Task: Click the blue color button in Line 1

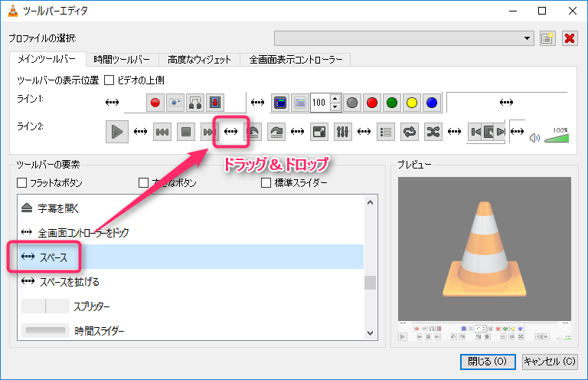Action: pos(432,102)
